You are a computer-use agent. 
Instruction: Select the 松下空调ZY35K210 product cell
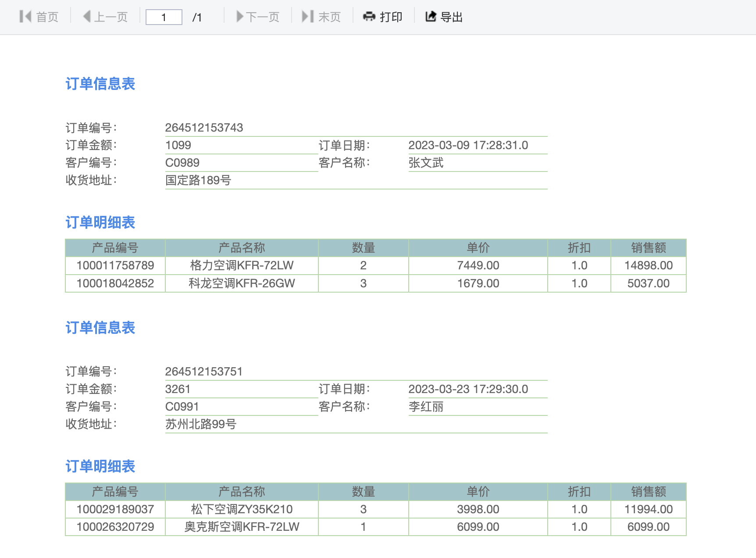coord(242,509)
